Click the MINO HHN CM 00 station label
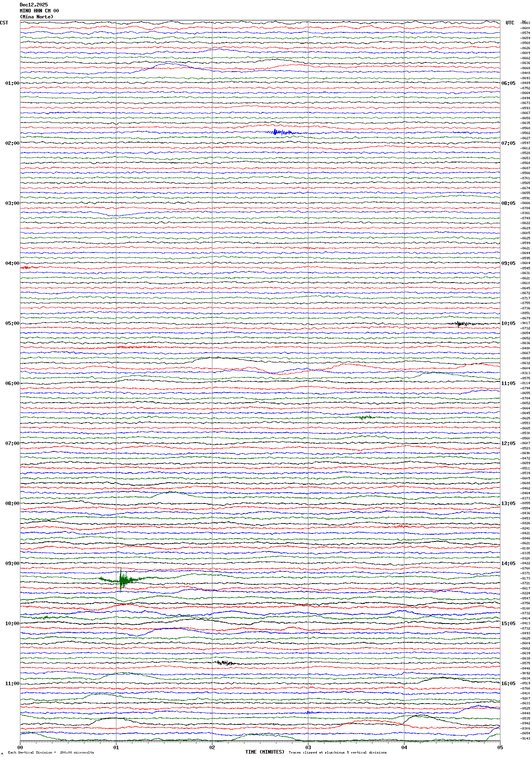532x758 pixels. [39, 11]
